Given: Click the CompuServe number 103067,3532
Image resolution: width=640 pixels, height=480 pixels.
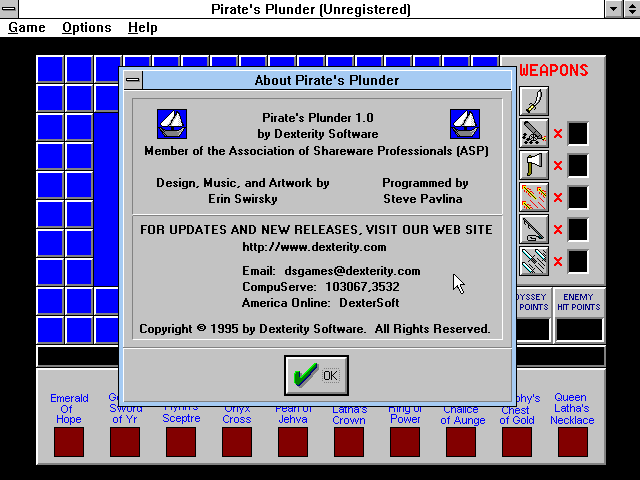Looking at the screenshot, I should pyautogui.click(x=362, y=287).
